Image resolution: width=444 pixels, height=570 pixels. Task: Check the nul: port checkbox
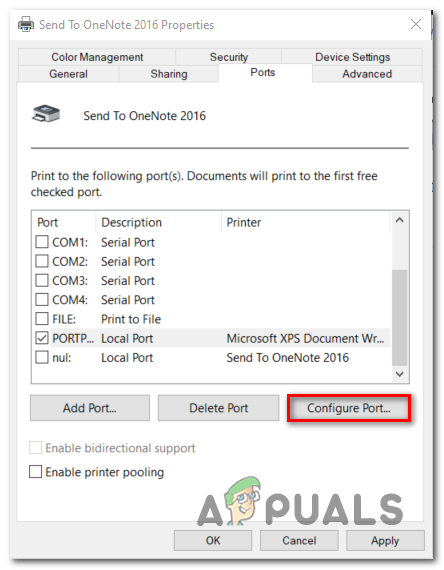point(42,357)
